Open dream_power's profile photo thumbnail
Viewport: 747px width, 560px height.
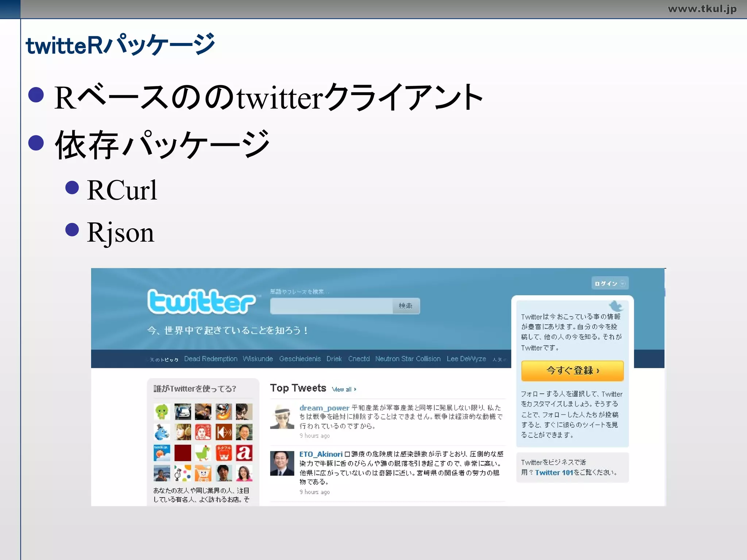click(x=282, y=417)
